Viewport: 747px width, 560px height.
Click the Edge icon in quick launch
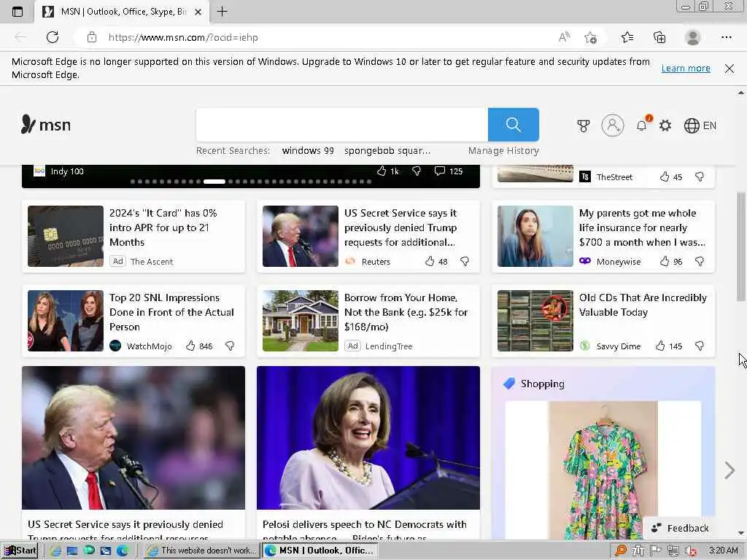123,551
